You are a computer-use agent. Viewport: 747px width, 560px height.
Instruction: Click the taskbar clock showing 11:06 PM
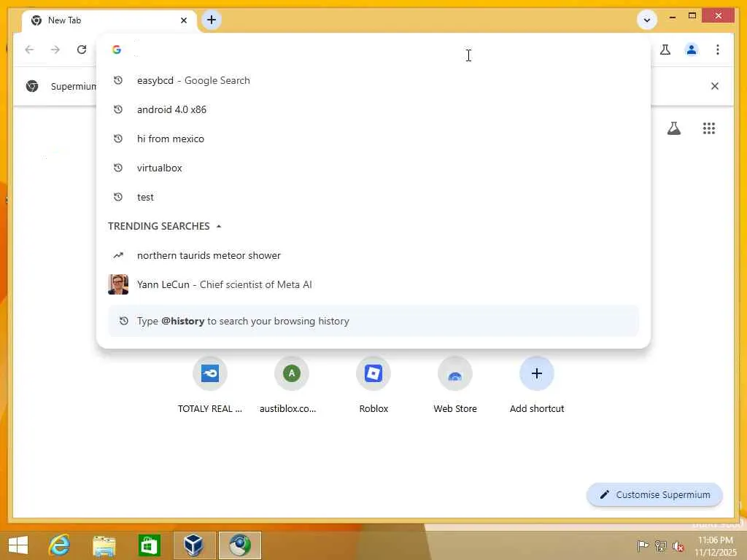click(716, 546)
